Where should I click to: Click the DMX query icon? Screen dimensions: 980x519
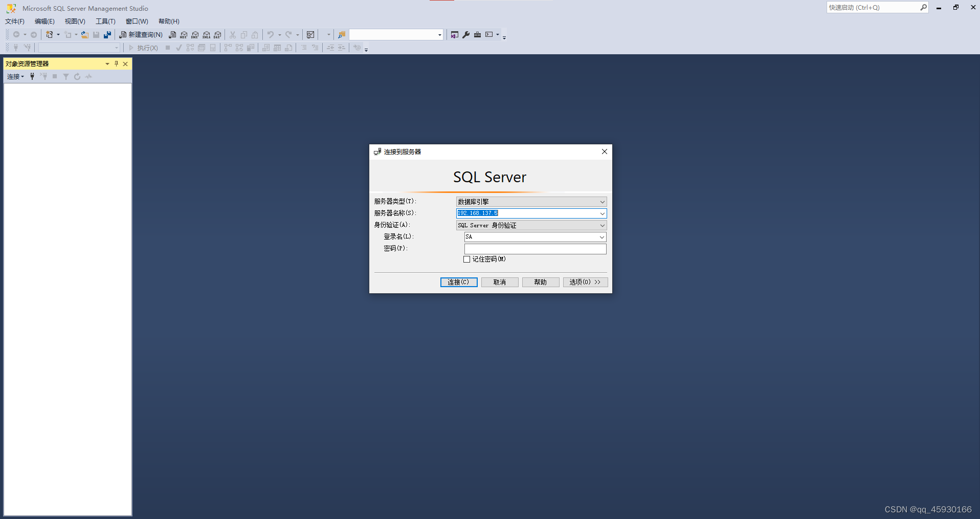click(x=195, y=35)
